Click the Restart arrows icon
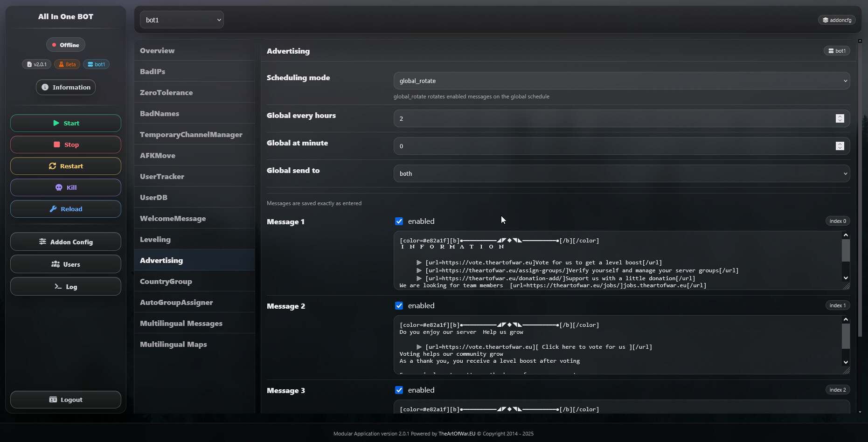Image resolution: width=868 pixels, height=442 pixels. pyautogui.click(x=52, y=166)
